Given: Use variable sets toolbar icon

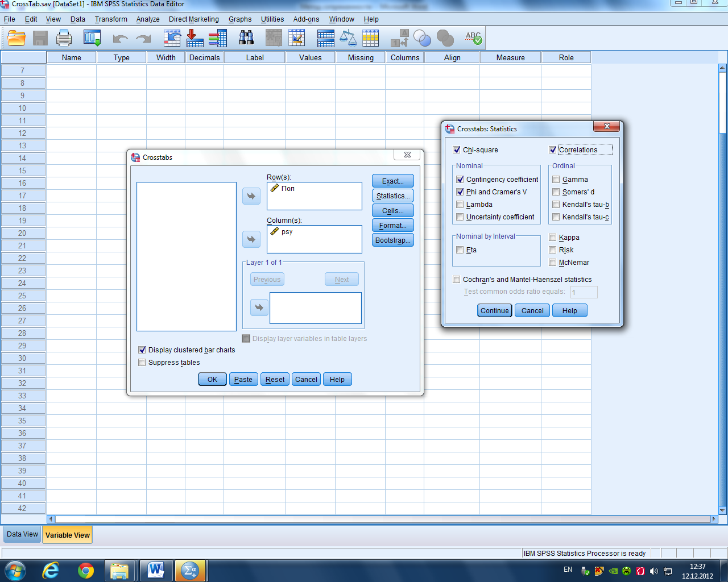Looking at the screenshot, I should pyautogui.click(x=422, y=38).
